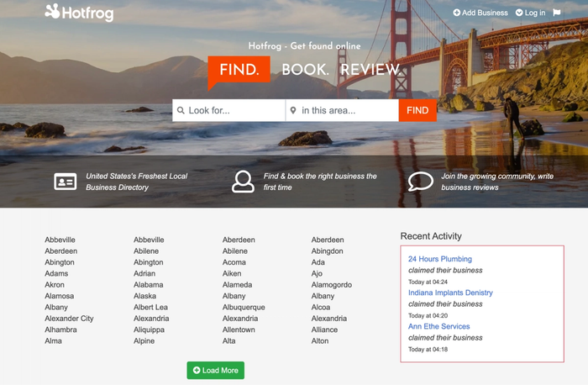Open the Aiken city link
This screenshot has width=588, height=385.
[232, 273]
